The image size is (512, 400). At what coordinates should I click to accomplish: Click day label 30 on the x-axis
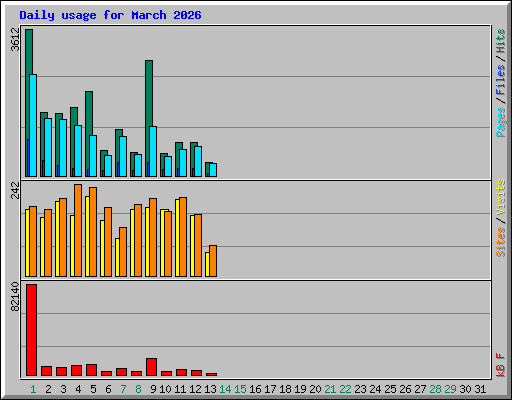(465, 389)
